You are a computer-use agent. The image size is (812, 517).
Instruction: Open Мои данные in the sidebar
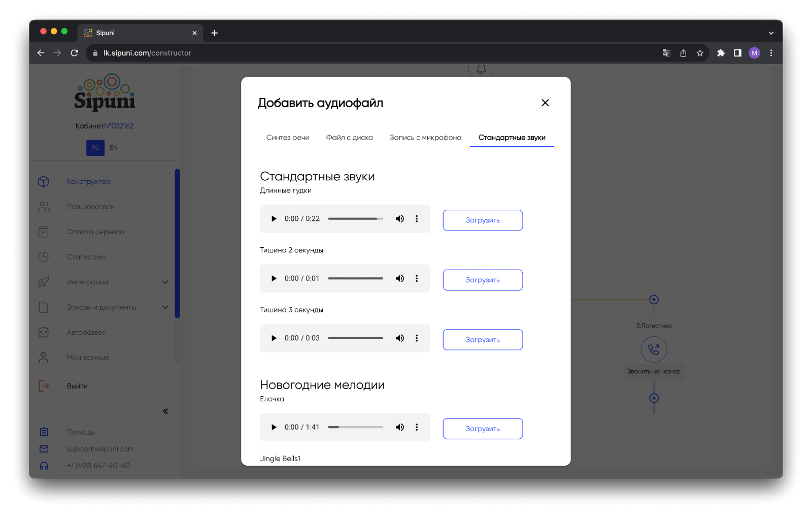88,358
